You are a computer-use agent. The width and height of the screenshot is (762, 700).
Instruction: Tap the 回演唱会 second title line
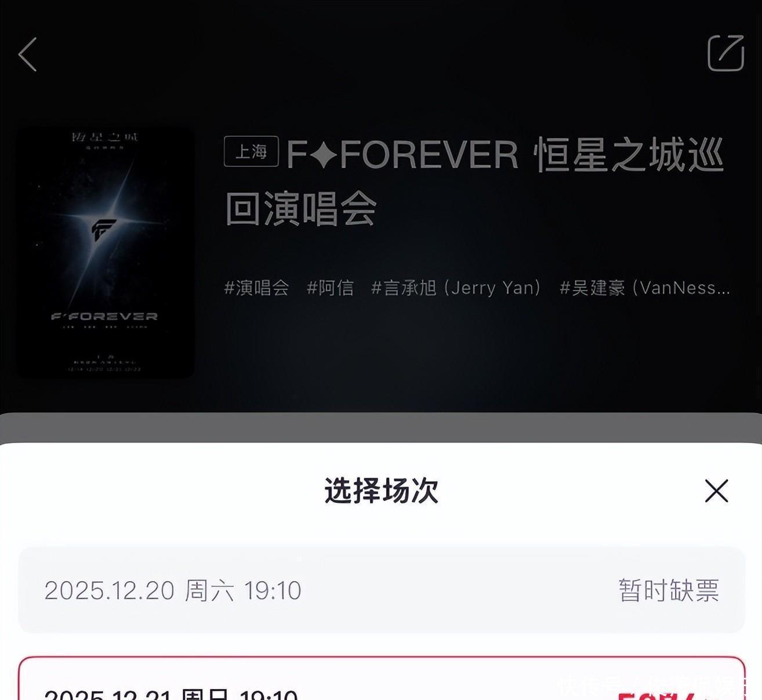coord(301,209)
